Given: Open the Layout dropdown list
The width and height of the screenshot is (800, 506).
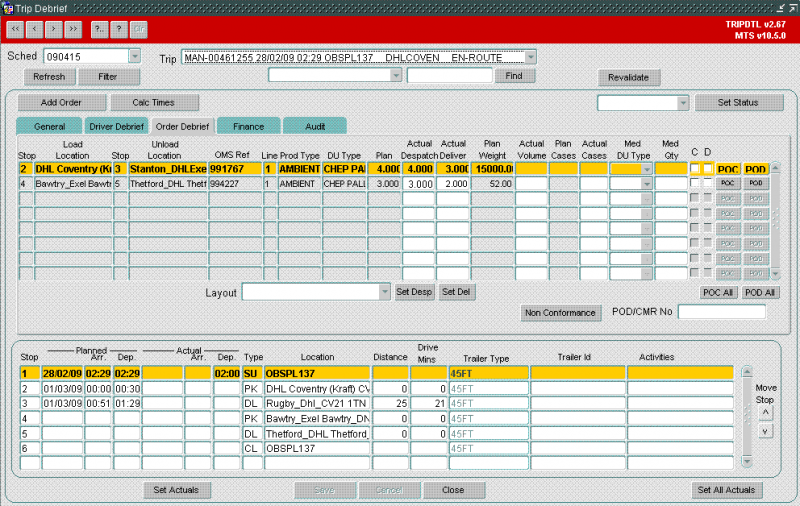Looking at the screenshot, I should click(385, 292).
